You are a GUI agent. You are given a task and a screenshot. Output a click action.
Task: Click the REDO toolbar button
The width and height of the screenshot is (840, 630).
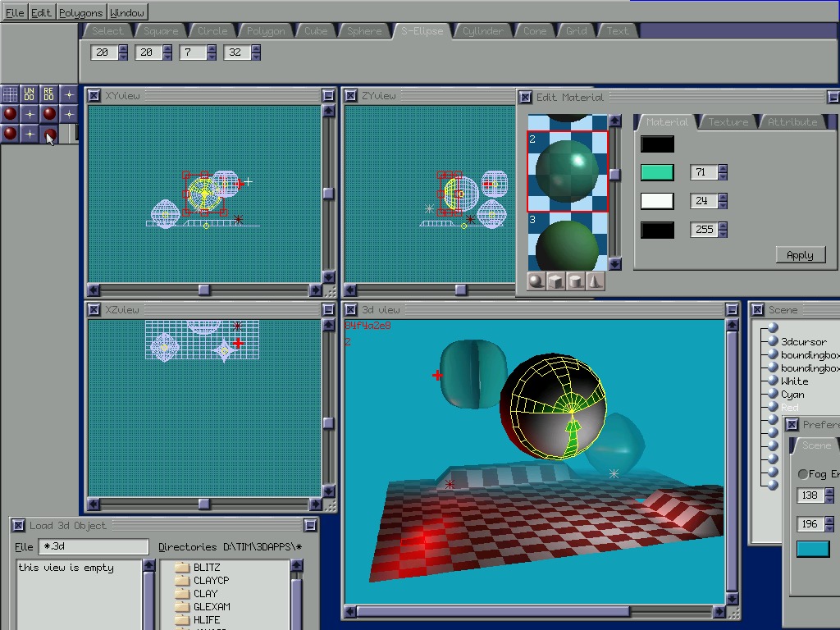click(x=49, y=94)
